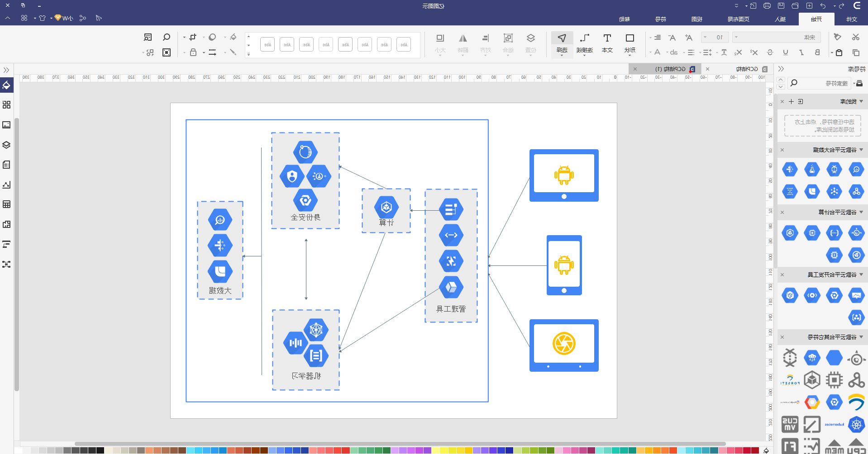
Task: Switch to the 页面布局 (Page Layout) tab
Action: [739, 19]
